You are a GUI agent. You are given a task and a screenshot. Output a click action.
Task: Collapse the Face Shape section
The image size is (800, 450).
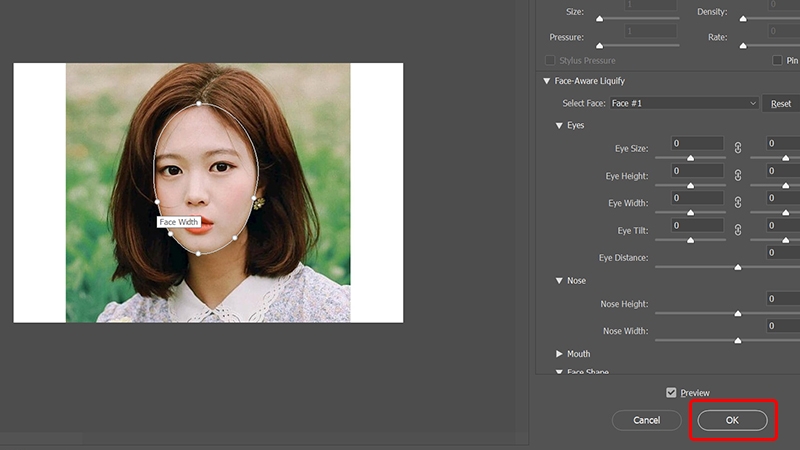[559, 372]
